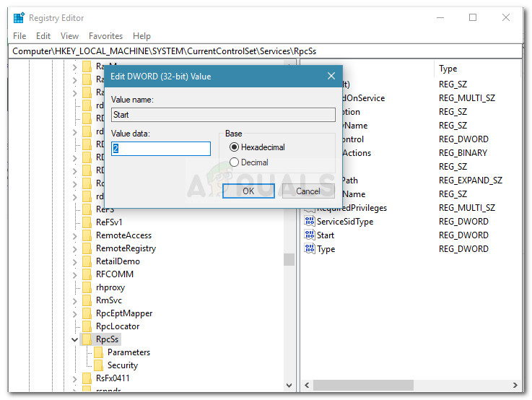The width and height of the screenshot is (532, 400).
Task: Open the View menu
Action: 69,36
